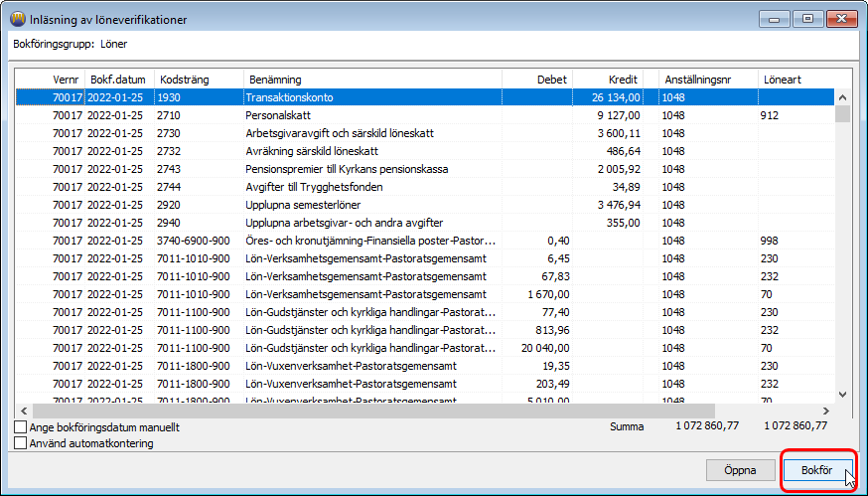Click kredit amount 355,00
The width and height of the screenshot is (868, 496).
coord(624,223)
